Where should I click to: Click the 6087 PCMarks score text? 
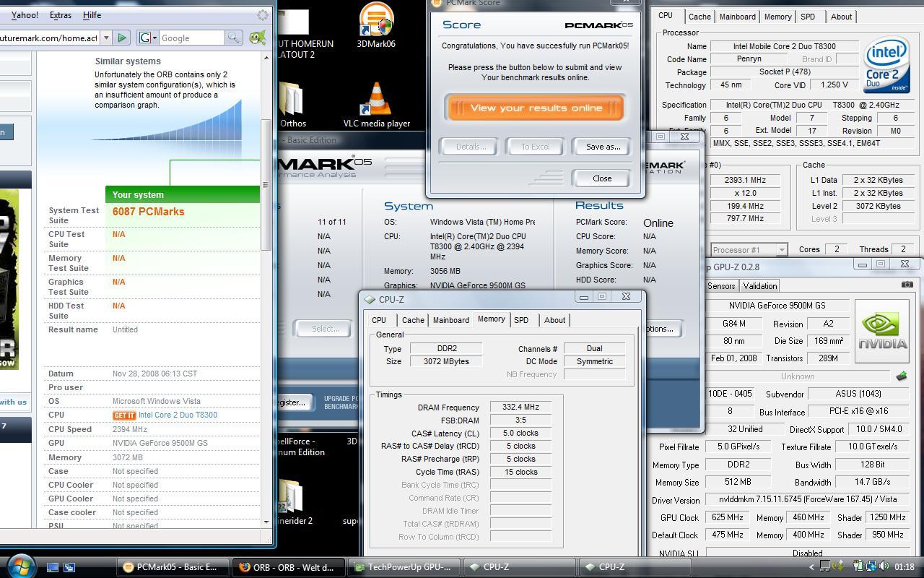[x=148, y=212]
